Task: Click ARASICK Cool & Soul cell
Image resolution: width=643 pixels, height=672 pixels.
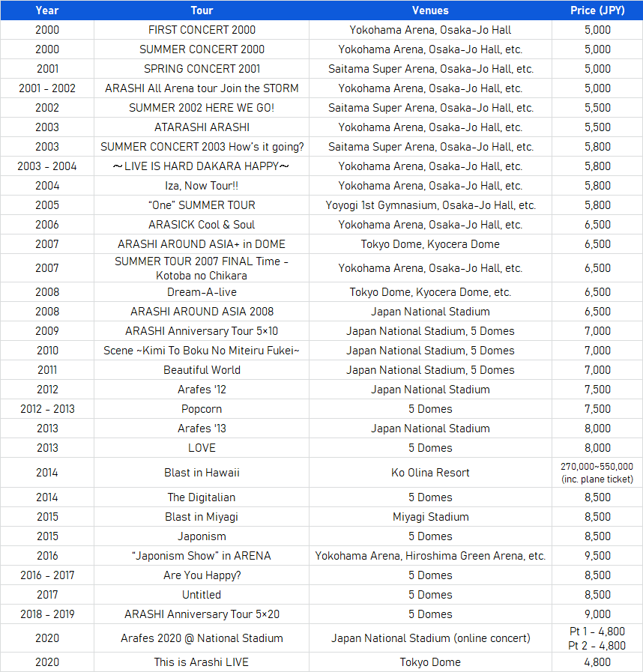Action: coord(202,225)
